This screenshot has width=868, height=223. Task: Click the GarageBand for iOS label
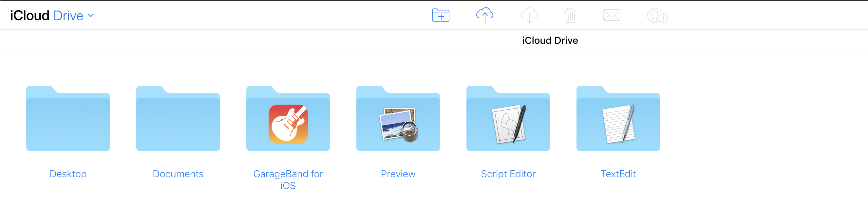[x=288, y=180]
